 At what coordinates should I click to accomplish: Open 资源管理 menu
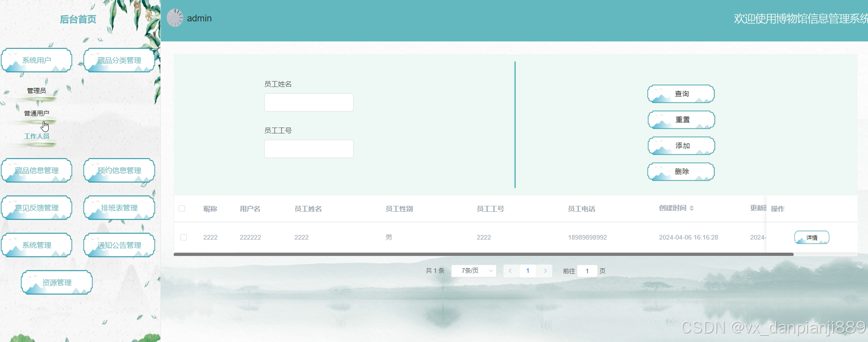[x=56, y=282]
